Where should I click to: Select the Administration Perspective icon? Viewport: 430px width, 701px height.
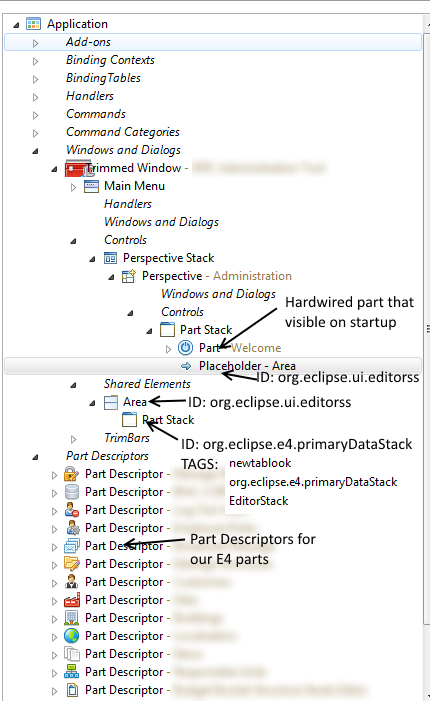129,276
